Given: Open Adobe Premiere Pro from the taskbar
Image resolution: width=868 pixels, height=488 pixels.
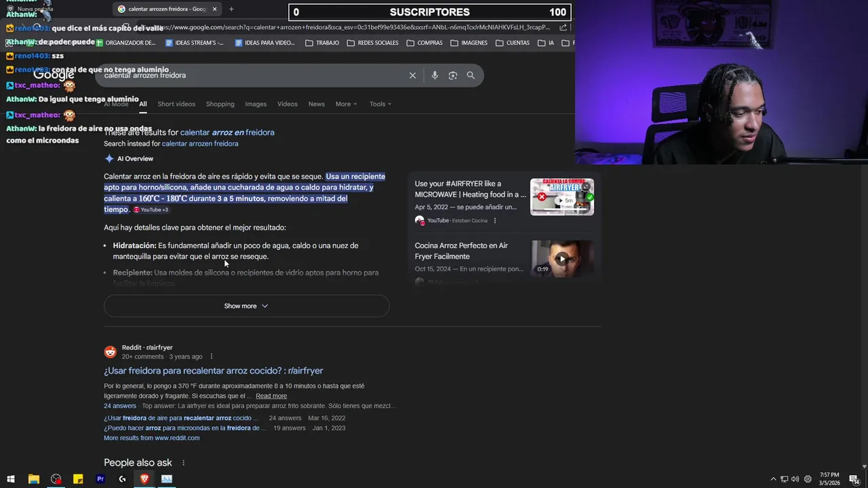Looking at the screenshot, I should [x=100, y=479].
